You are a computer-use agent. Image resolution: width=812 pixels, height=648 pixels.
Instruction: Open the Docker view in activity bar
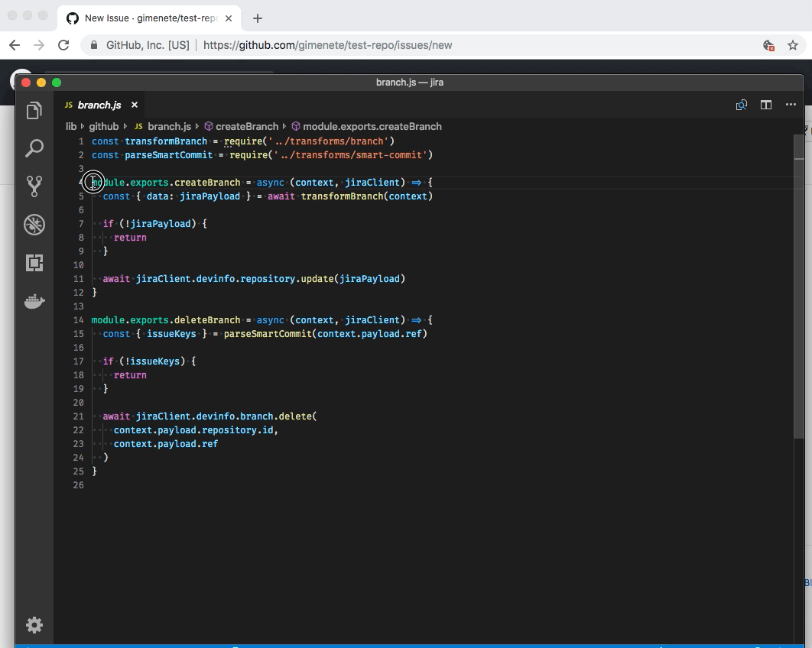click(x=34, y=301)
